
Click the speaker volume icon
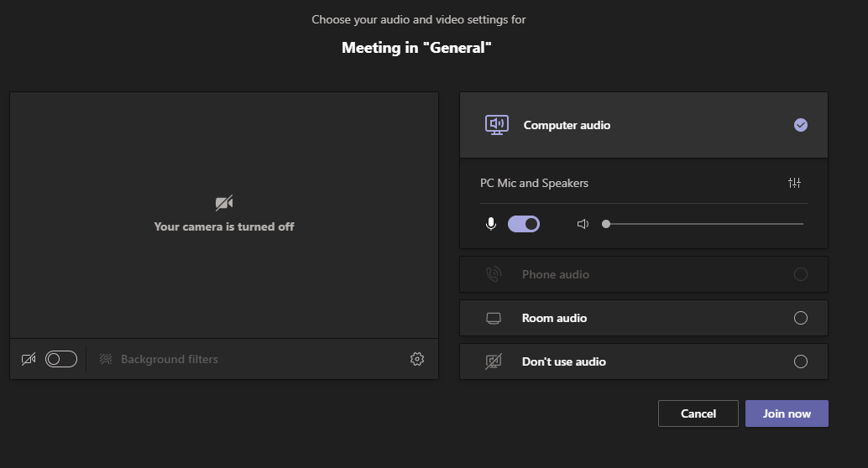(x=583, y=224)
